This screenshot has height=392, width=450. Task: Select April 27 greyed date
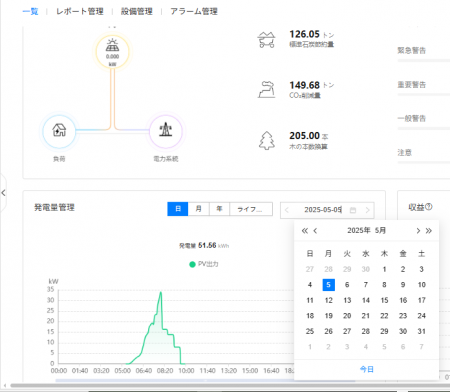coord(310,269)
